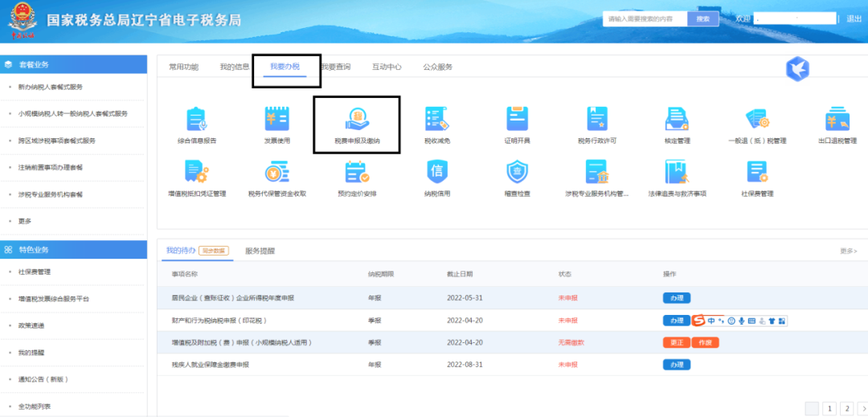This screenshot has height=417, width=868.
Task: Click the blue bird assistant icon
Action: [796, 69]
